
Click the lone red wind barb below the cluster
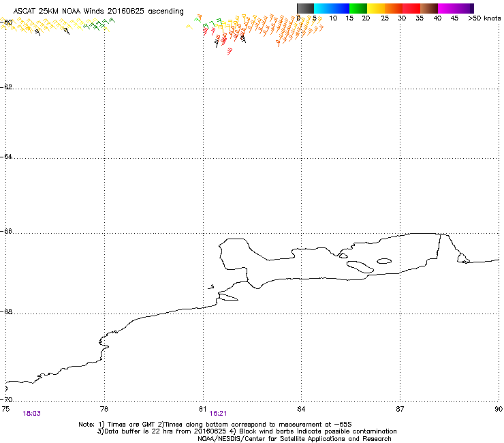click(230, 51)
